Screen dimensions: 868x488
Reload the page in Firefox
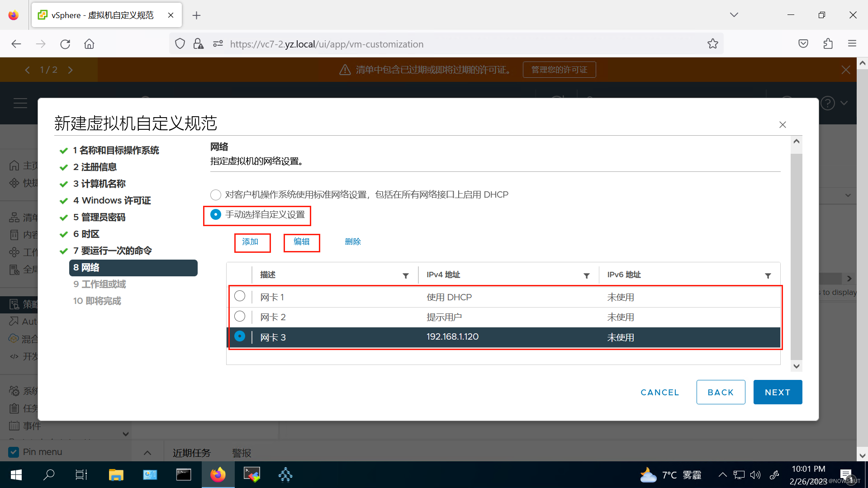(x=65, y=43)
